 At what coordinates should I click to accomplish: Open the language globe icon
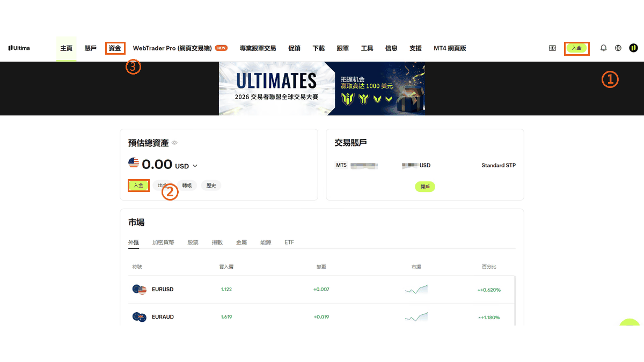pos(618,48)
